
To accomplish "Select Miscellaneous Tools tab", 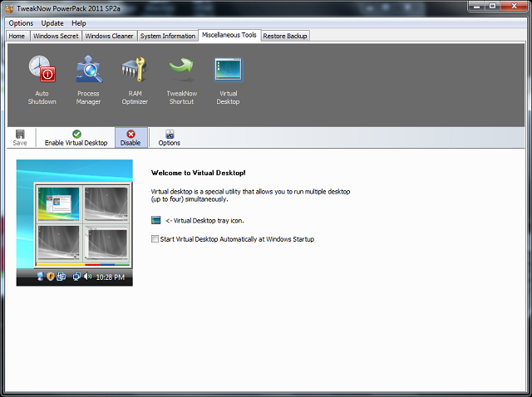I will [x=229, y=35].
